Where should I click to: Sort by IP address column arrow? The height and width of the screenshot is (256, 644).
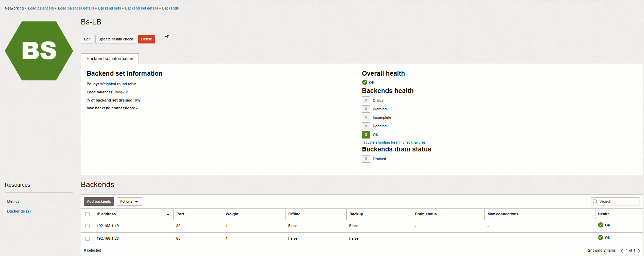(x=168, y=214)
